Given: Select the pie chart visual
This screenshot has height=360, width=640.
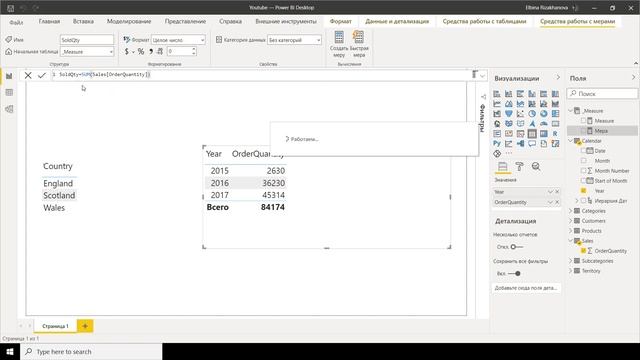Looking at the screenshot, I should (x=532, y=114).
